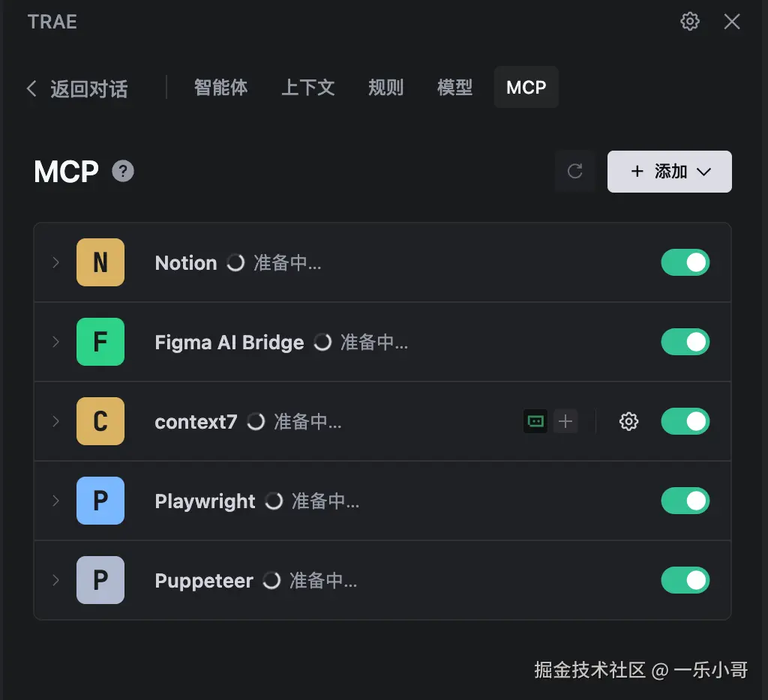768x700 pixels.
Task: Click loading spinner beside Puppeteer
Action: [x=271, y=581]
